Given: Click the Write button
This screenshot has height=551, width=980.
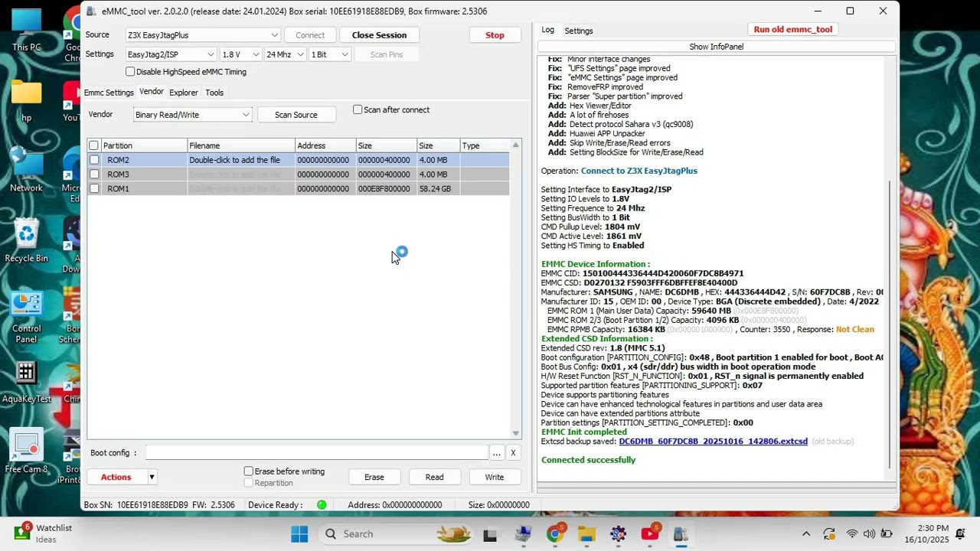Looking at the screenshot, I should [495, 478].
